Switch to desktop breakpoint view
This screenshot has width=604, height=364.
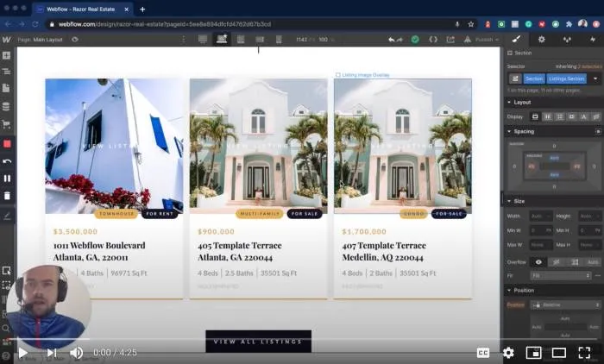coord(203,40)
